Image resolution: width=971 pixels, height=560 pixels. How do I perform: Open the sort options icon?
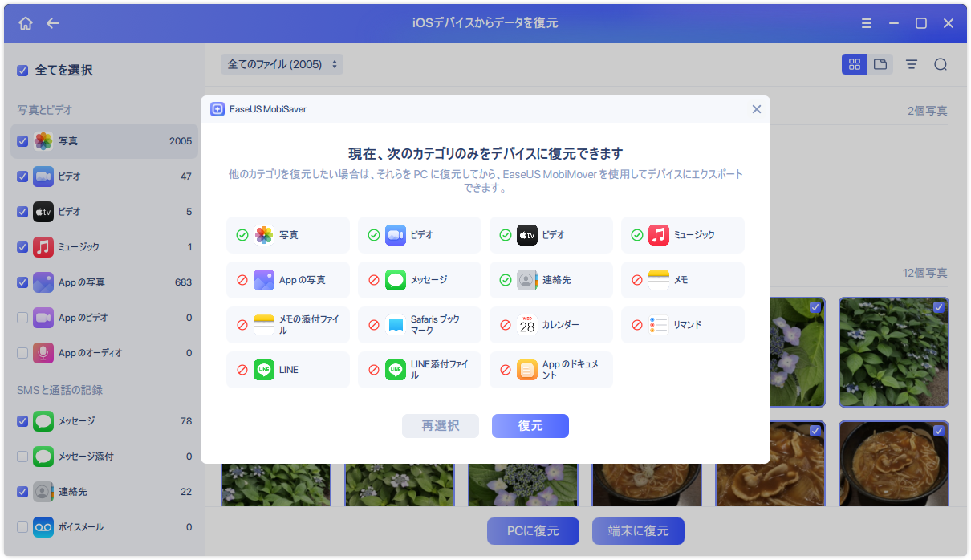pyautogui.click(x=912, y=64)
